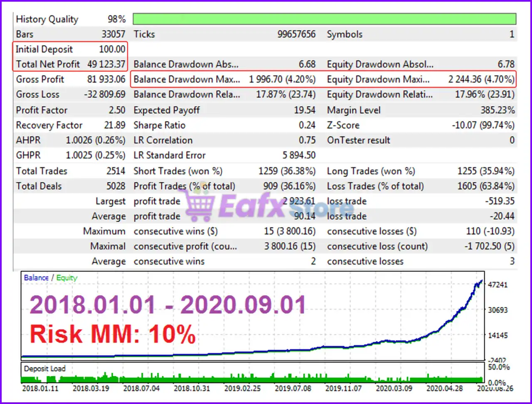This screenshot has height=404, width=532.
Task: Select Balance Drawdown Relative value 17.87% (23.74)
Action: coord(286,94)
